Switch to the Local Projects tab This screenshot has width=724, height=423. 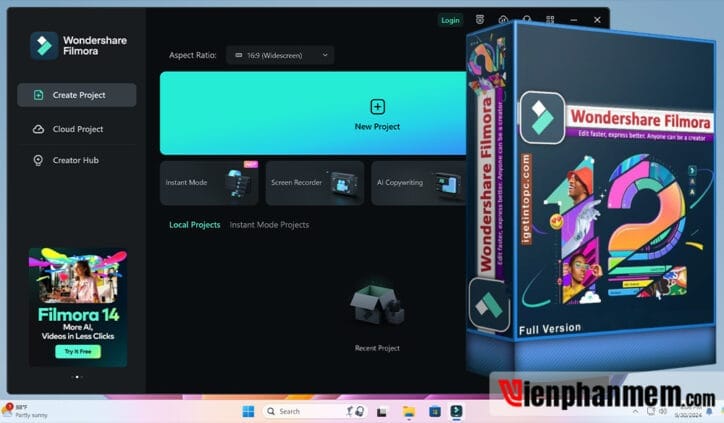pos(194,225)
